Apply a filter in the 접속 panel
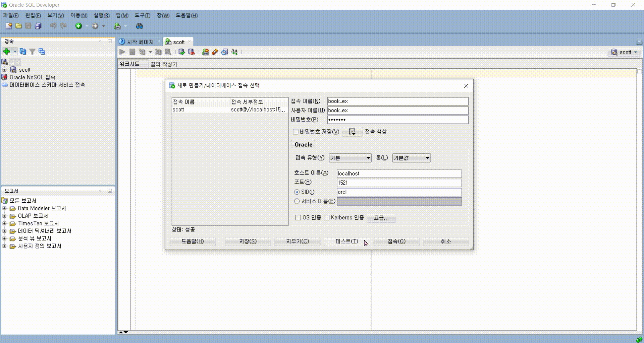This screenshot has width=644, height=343. pyautogui.click(x=32, y=51)
